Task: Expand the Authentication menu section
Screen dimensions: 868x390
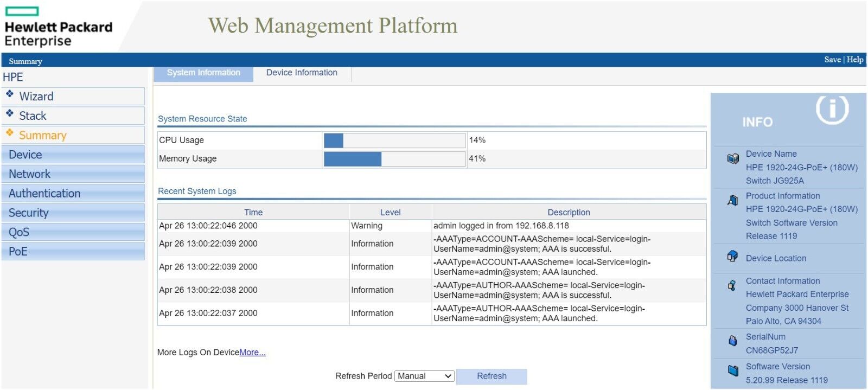Action: coord(73,194)
